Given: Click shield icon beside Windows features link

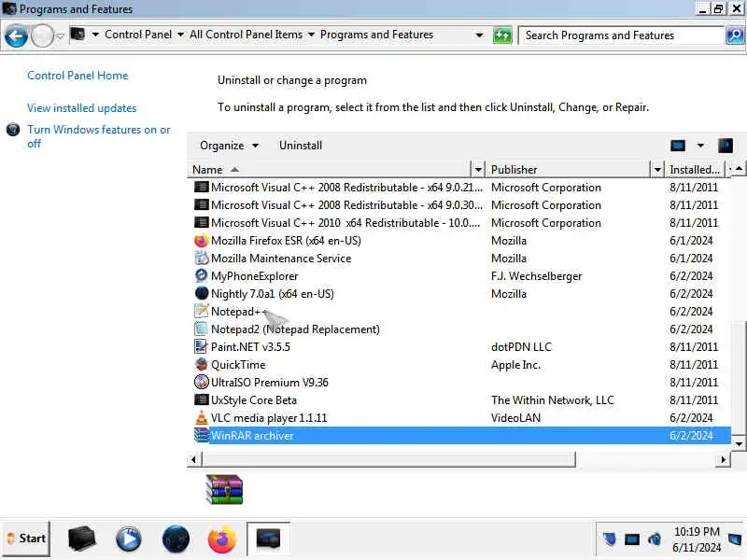Looking at the screenshot, I should click(13, 130).
